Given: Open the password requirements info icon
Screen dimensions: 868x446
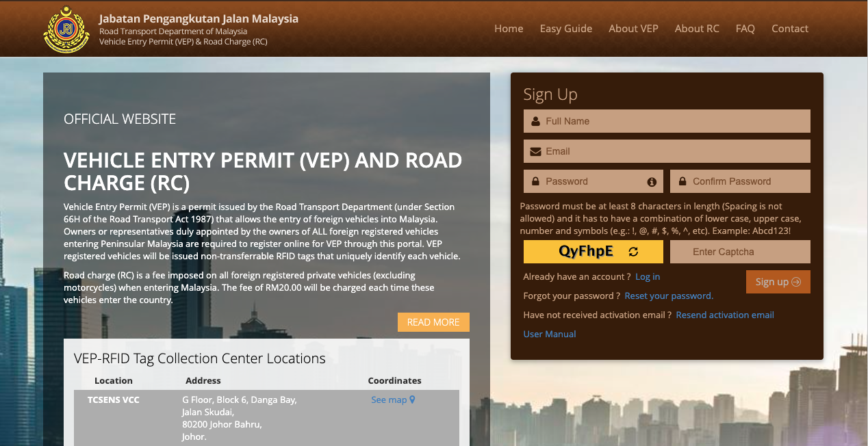Looking at the screenshot, I should 653,181.
